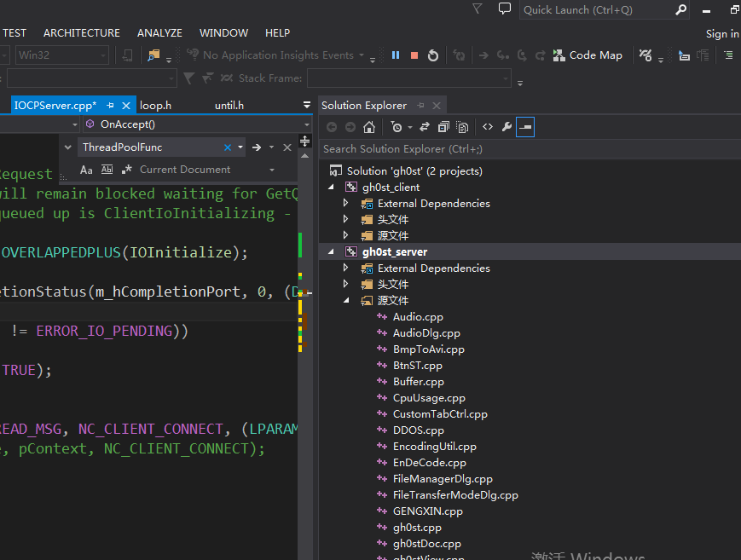Click the red Stop Debugging icon
Image resolution: width=741 pixels, height=560 pixels.
[x=414, y=55]
